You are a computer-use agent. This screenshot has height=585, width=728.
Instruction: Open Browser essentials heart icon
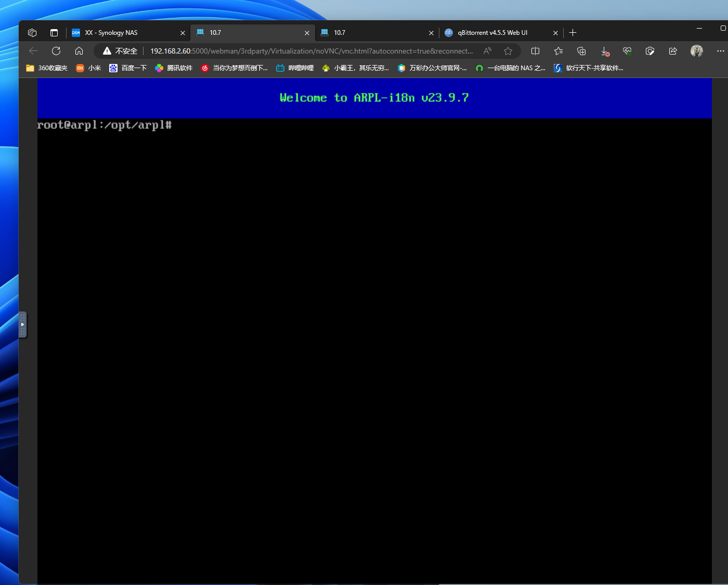coord(627,51)
